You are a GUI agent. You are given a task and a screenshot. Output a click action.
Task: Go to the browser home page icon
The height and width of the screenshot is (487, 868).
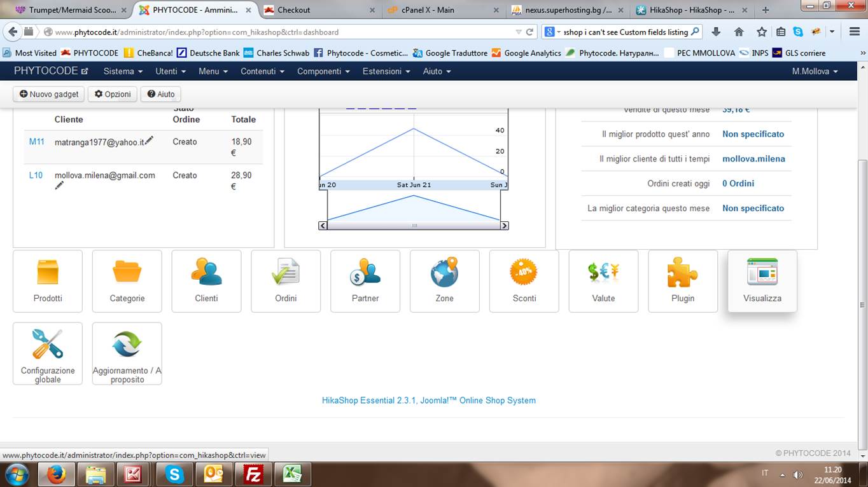pyautogui.click(x=739, y=32)
